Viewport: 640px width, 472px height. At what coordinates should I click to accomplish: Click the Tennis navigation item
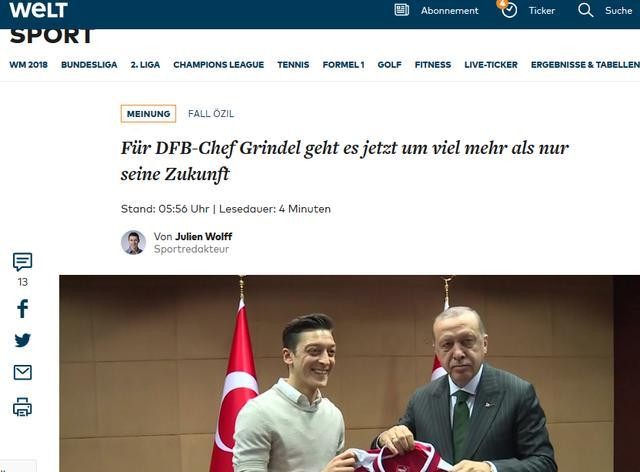click(293, 65)
